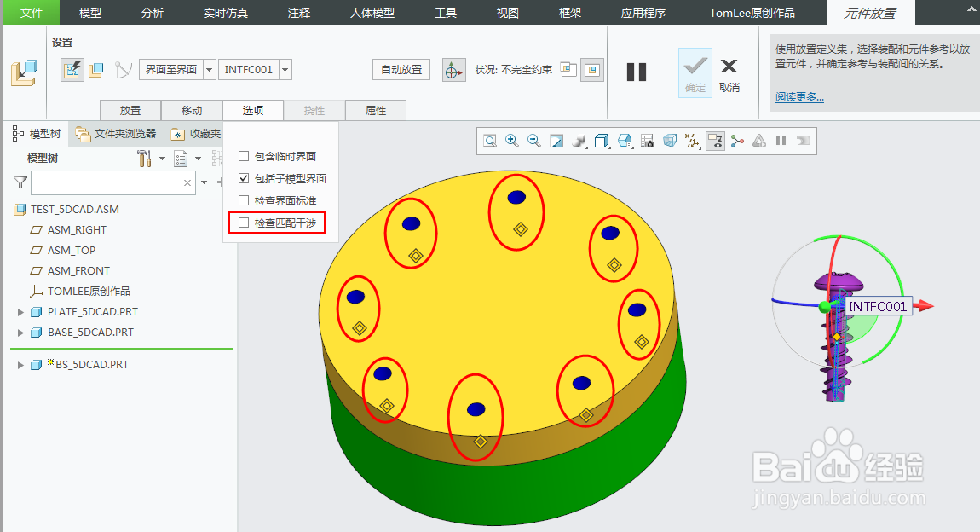Enable the 检查界面标准 checkbox
The image size is (980, 532).
tap(244, 200)
